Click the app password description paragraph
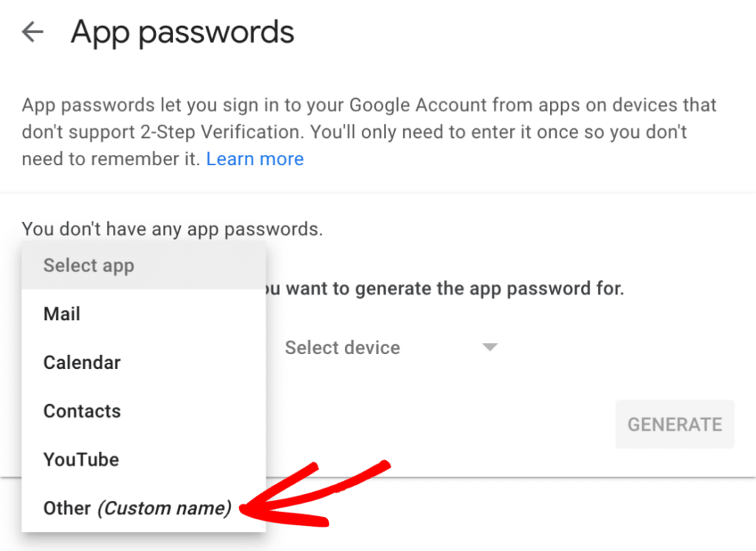Image resolution: width=756 pixels, height=551 pixels. coord(369,131)
